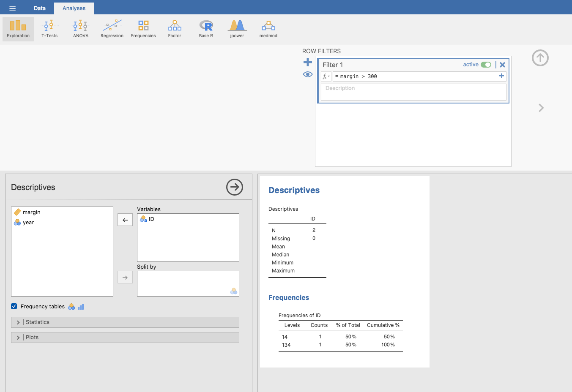572x392 pixels.
Task: Select the year variable
Action: 62,222
